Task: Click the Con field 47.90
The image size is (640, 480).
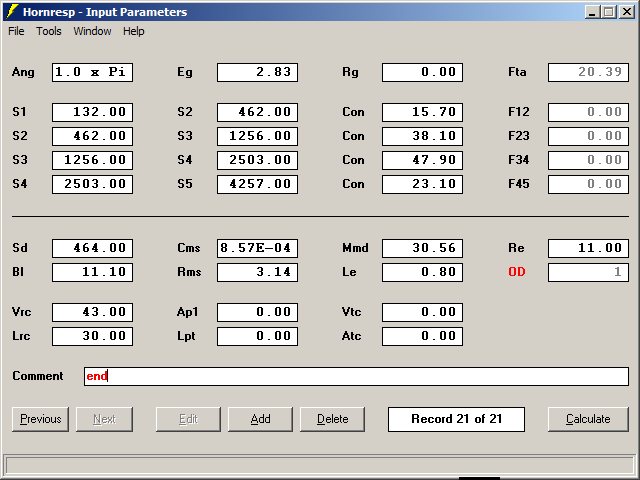Action: (422, 160)
